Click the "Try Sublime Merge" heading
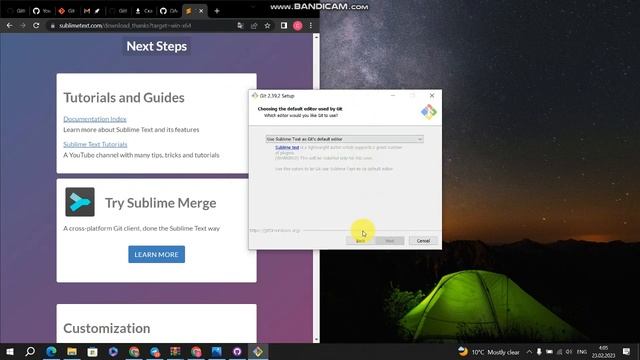The height and width of the screenshot is (360, 640). (161, 203)
